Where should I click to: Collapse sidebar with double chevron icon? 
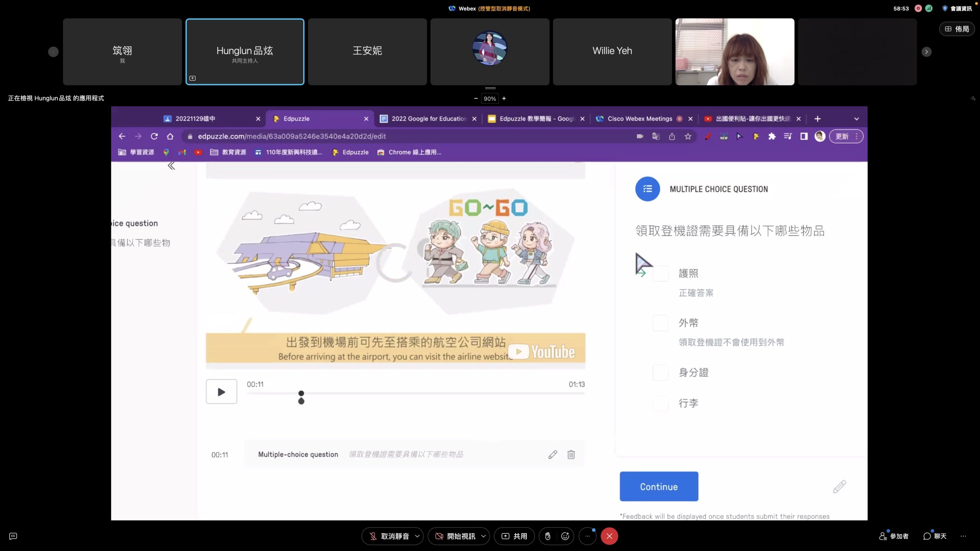pos(171,166)
